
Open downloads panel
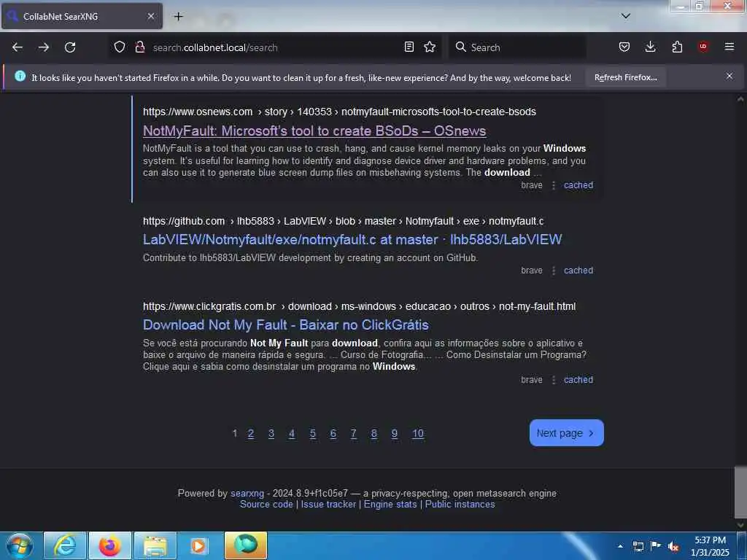pyautogui.click(x=650, y=47)
